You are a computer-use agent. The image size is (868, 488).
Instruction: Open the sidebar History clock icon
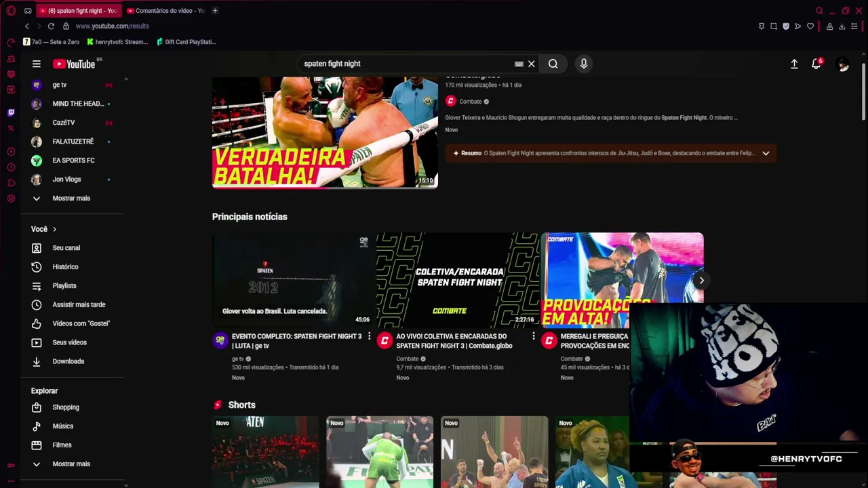click(11, 167)
